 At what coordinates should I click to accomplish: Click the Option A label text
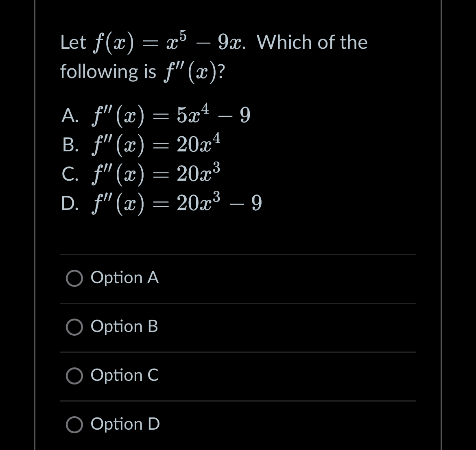(x=124, y=278)
